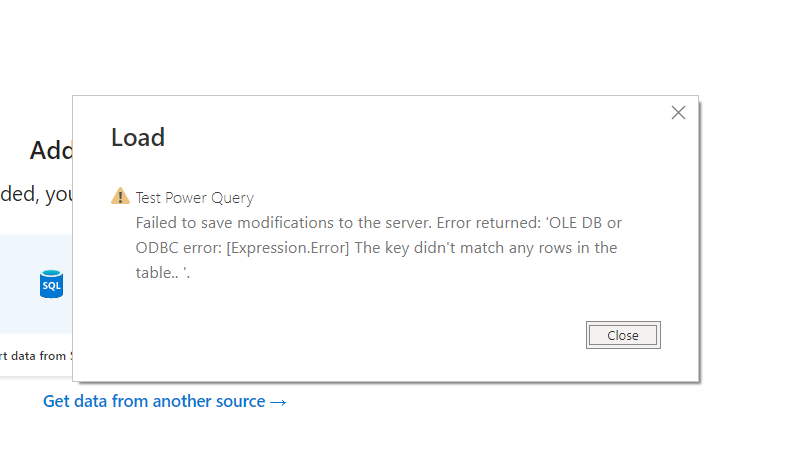This screenshot has height=451, width=794.
Task: Click the 'ODBC error: [Expression.Error]' text line
Action: [x=243, y=248]
